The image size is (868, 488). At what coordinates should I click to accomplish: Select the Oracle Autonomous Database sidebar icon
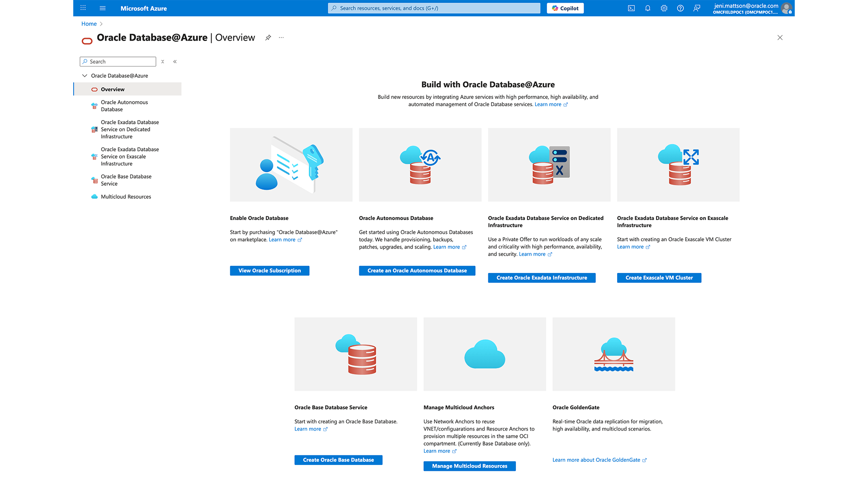(94, 105)
